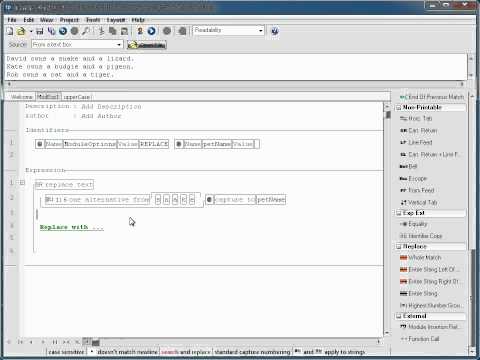This screenshot has height=360, width=480.
Task: Select the Vertical Tab item icon
Action: tap(403, 202)
